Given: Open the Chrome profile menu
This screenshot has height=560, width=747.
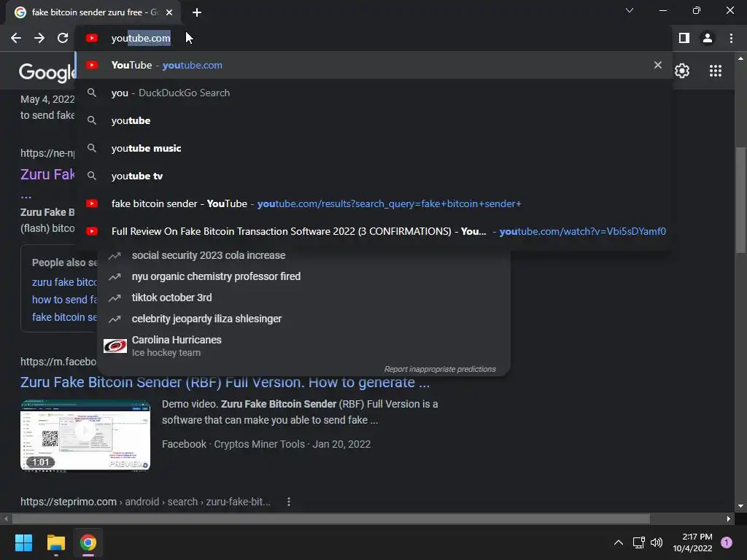Looking at the screenshot, I should [708, 38].
